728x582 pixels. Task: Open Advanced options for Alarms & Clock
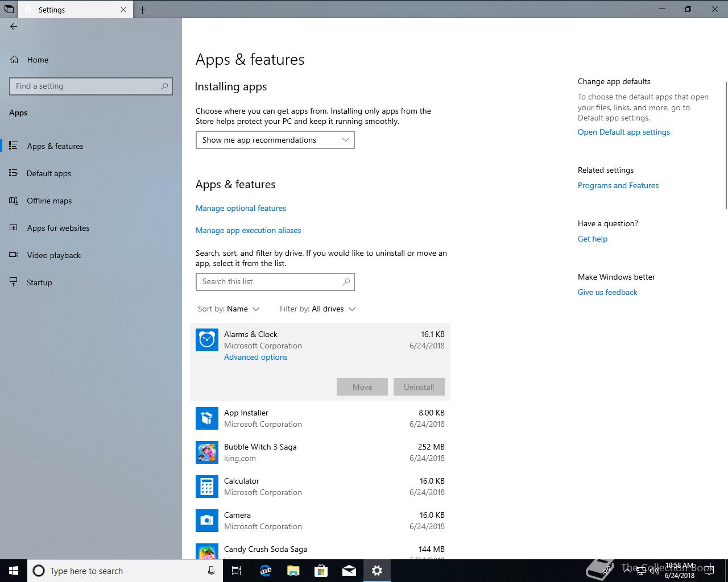click(255, 357)
